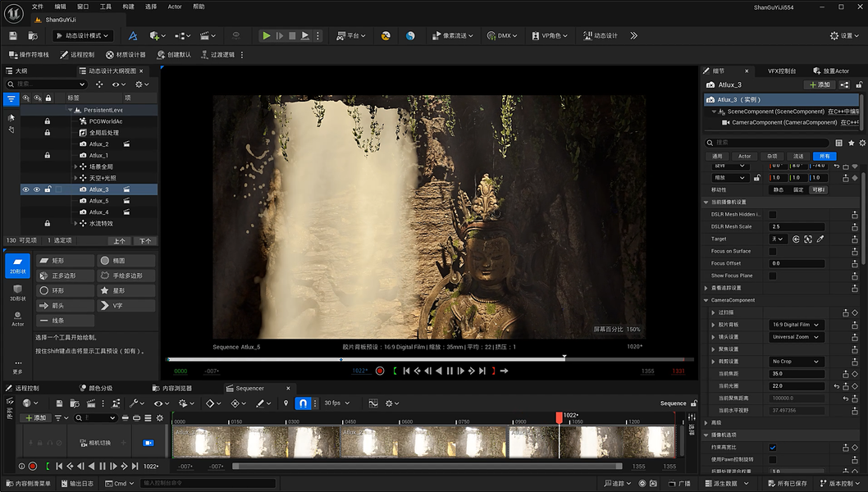Toggle visibility eye for Atlux_3
This screenshot has height=492, width=868.
(x=25, y=189)
